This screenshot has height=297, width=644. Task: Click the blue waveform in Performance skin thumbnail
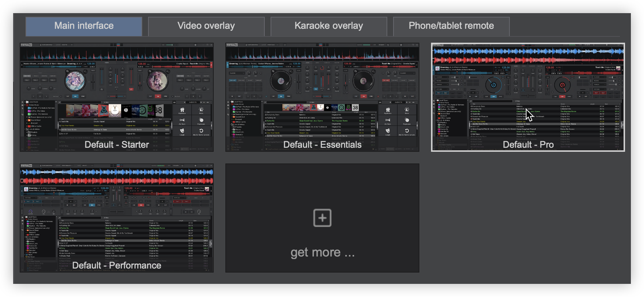(117, 172)
